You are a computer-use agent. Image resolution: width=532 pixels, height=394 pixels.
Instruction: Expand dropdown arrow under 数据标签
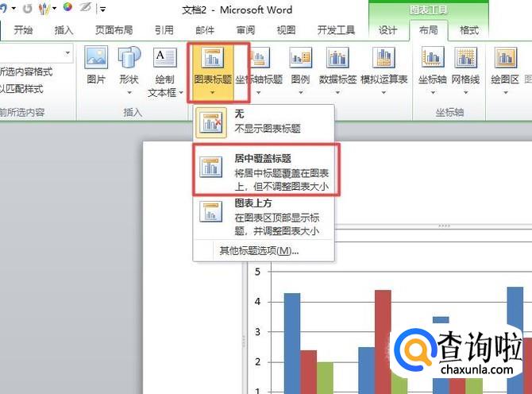(x=337, y=93)
